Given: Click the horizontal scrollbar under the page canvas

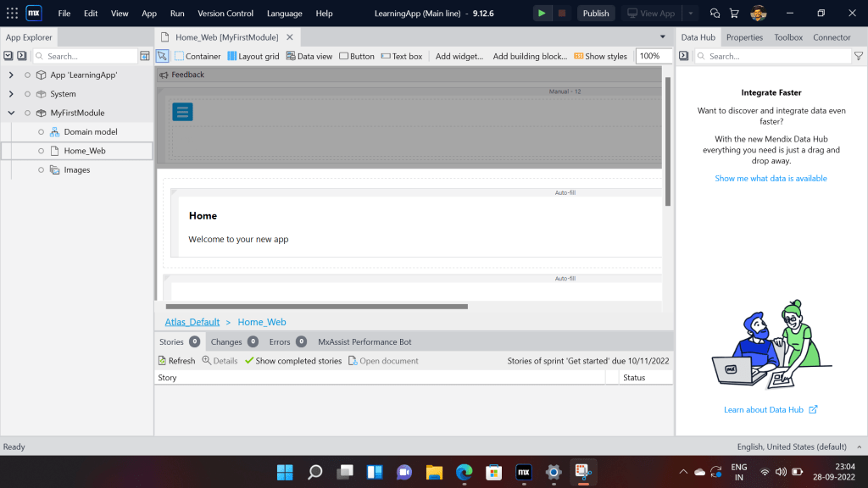Looking at the screenshot, I should 316,307.
